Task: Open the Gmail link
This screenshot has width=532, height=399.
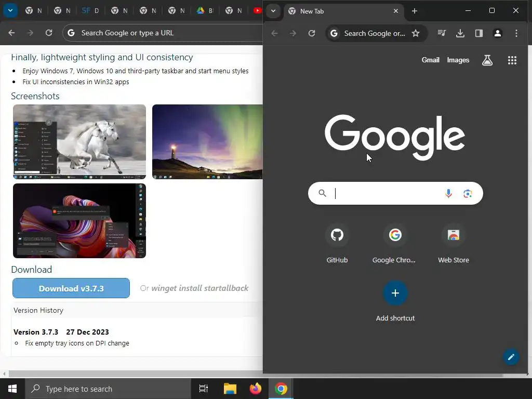Action: click(431, 60)
